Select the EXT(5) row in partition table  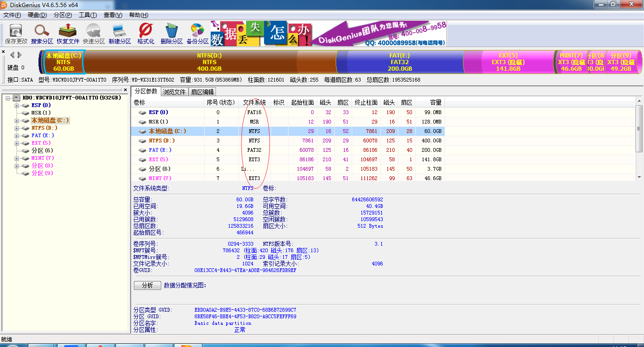coord(288,159)
